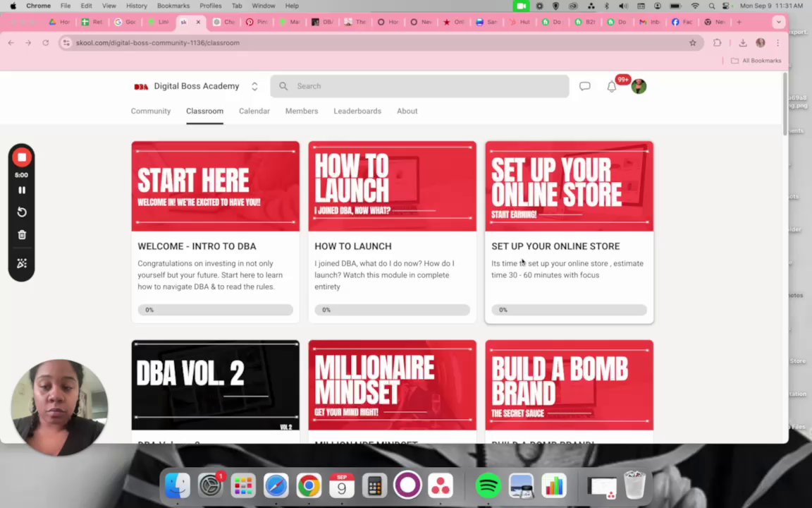Open the About tab
The width and height of the screenshot is (812, 508).
[x=407, y=111]
